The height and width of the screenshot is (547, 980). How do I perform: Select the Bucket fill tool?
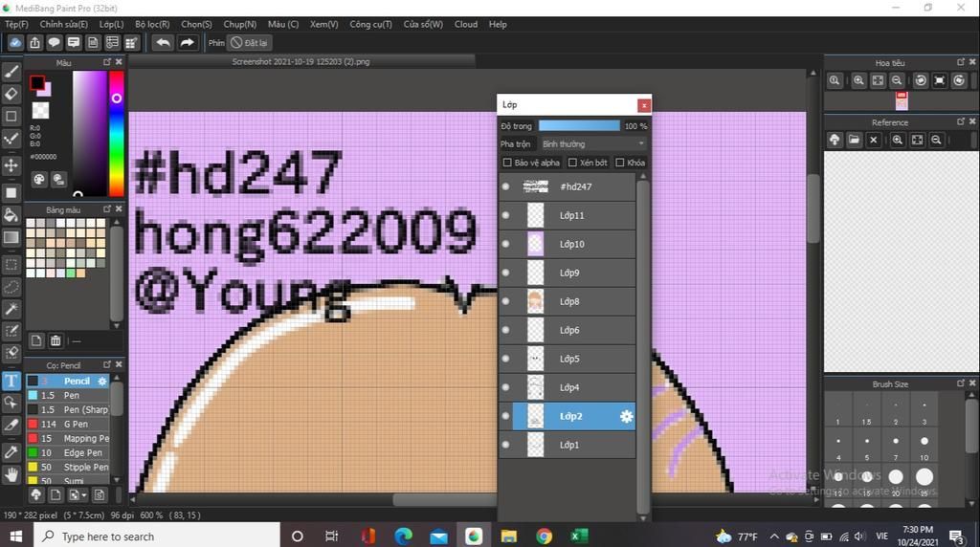point(11,215)
